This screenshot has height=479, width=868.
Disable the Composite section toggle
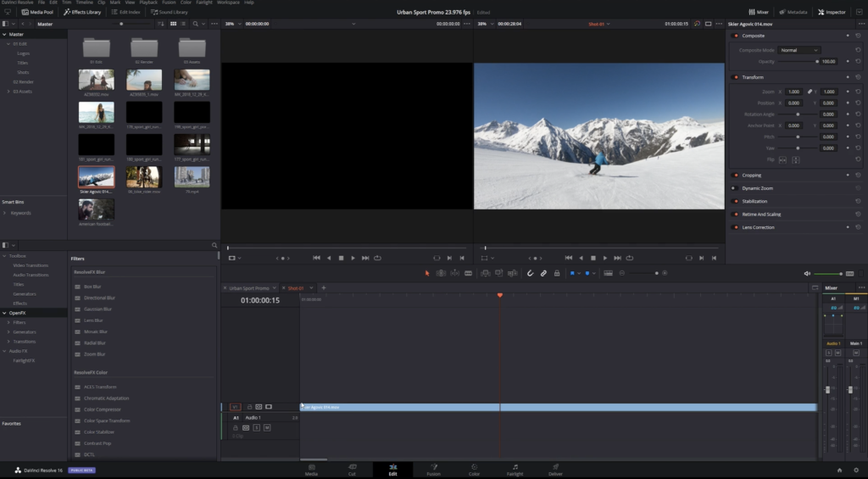(x=735, y=36)
